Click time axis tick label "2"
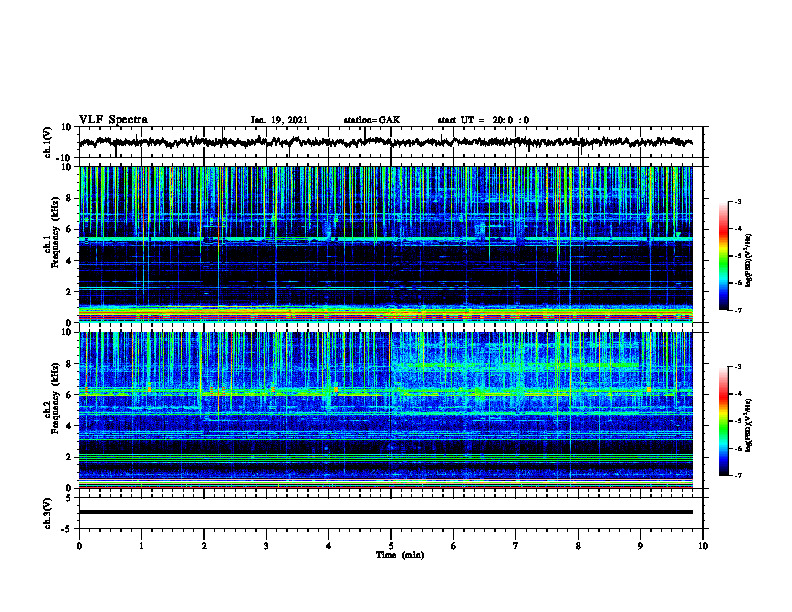 point(204,546)
